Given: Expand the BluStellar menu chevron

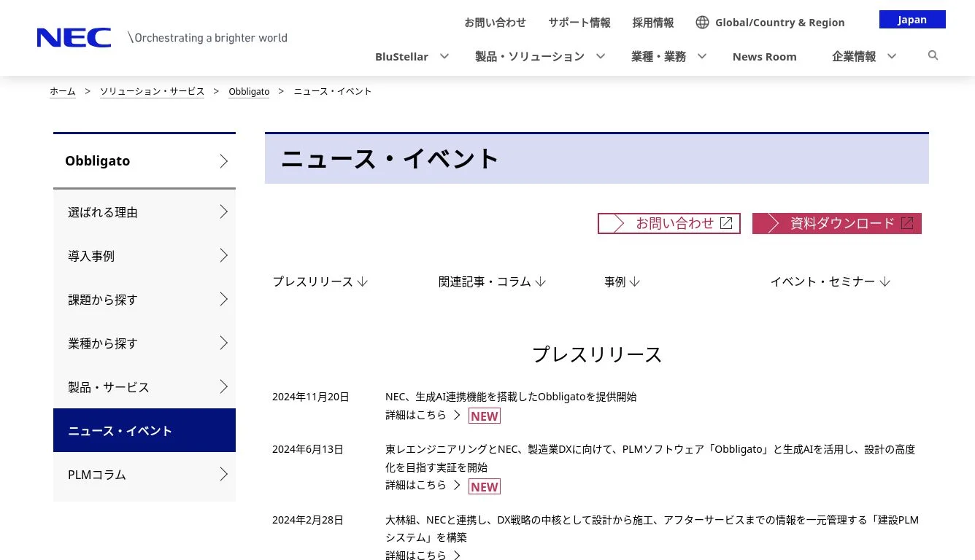Looking at the screenshot, I should [444, 56].
